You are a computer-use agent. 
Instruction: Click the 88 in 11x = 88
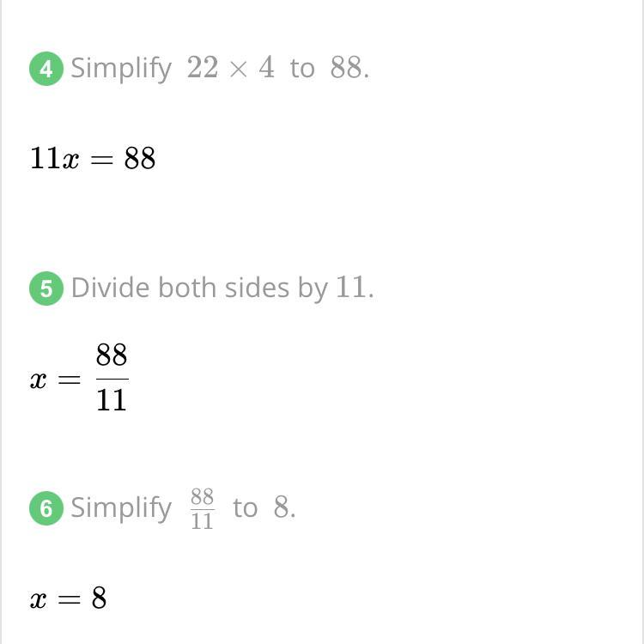tap(140, 158)
